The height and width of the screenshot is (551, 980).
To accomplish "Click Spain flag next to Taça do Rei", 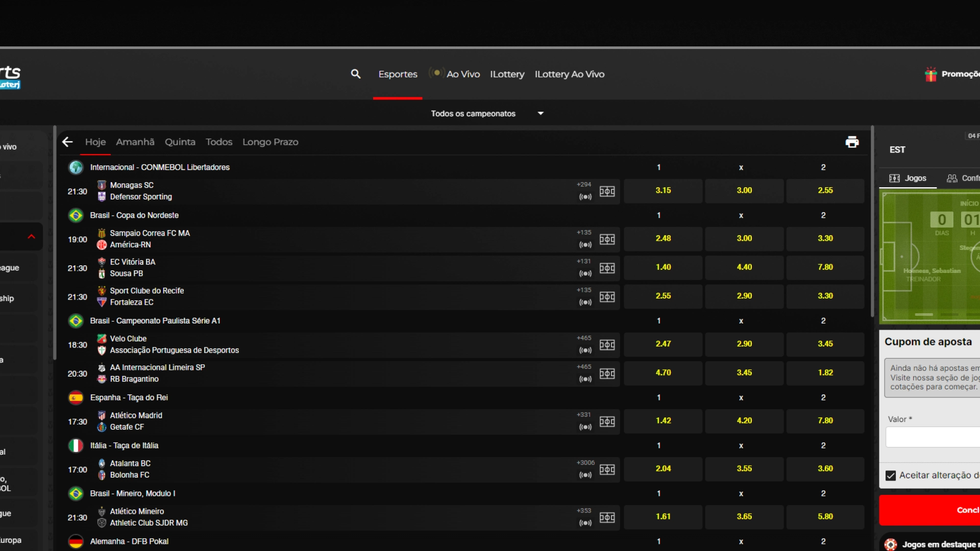I will [76, 397].
